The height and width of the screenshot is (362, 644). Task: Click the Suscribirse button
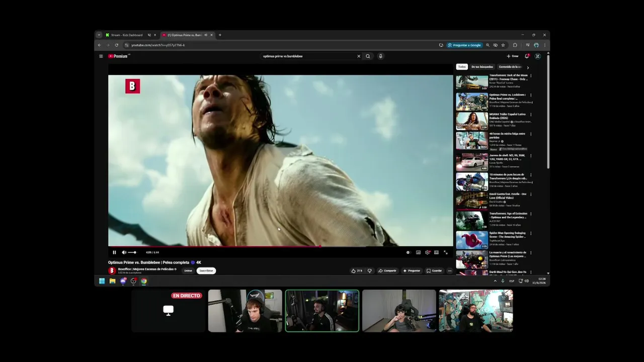[206, 270]
